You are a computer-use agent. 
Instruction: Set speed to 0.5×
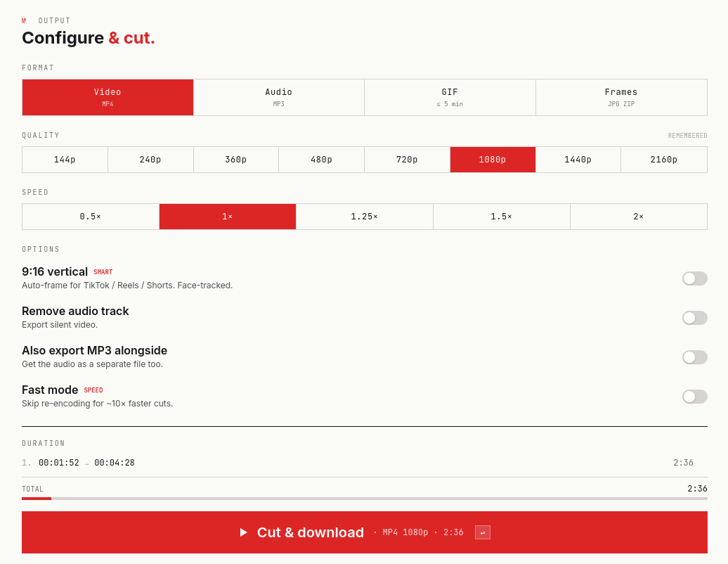[x=91, y=217]
